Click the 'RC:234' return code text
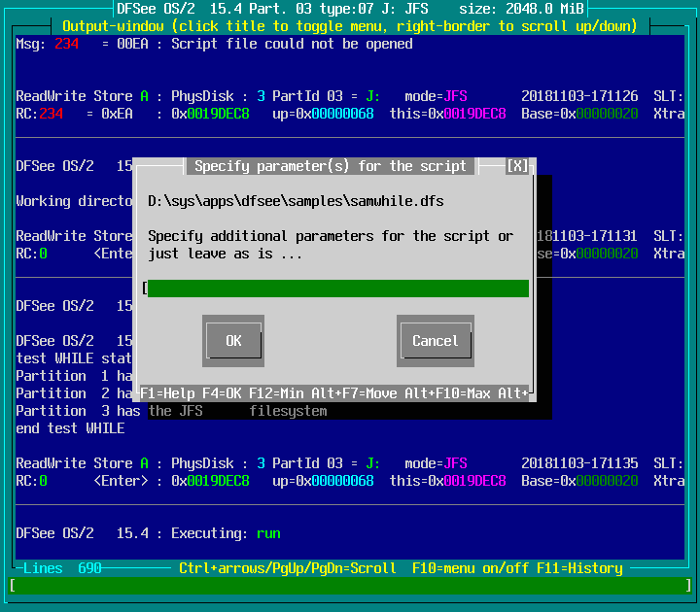 (x=39, y=114)
